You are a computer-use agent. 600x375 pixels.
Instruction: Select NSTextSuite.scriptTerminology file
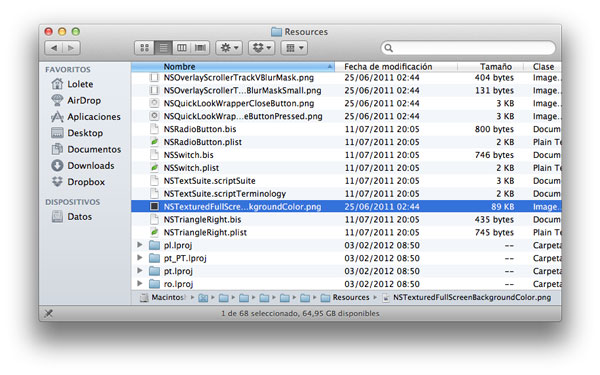tap(225, 194)
